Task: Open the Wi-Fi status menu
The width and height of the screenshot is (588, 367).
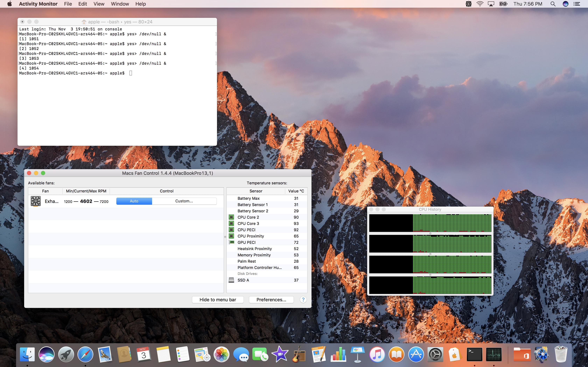Action: tap(480, 4)
